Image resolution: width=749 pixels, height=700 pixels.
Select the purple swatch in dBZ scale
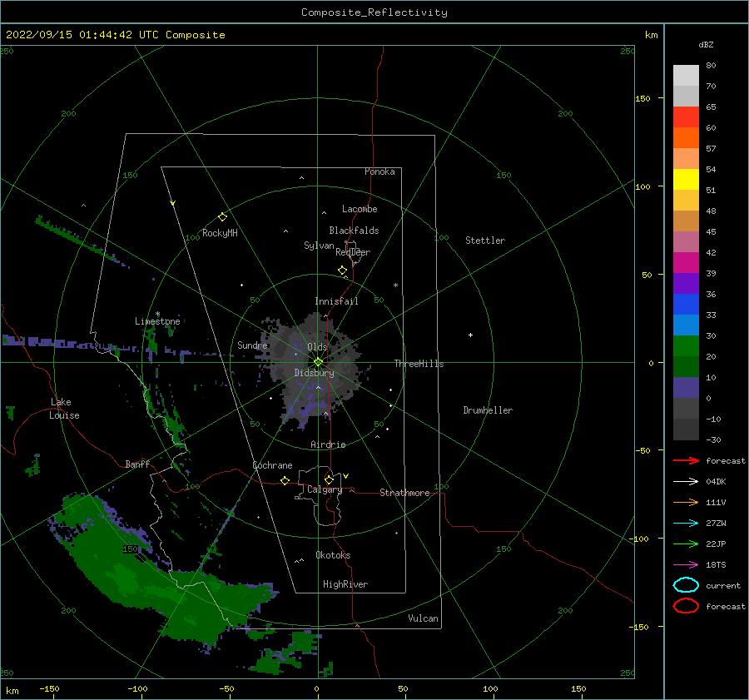[x=686, y=283]
